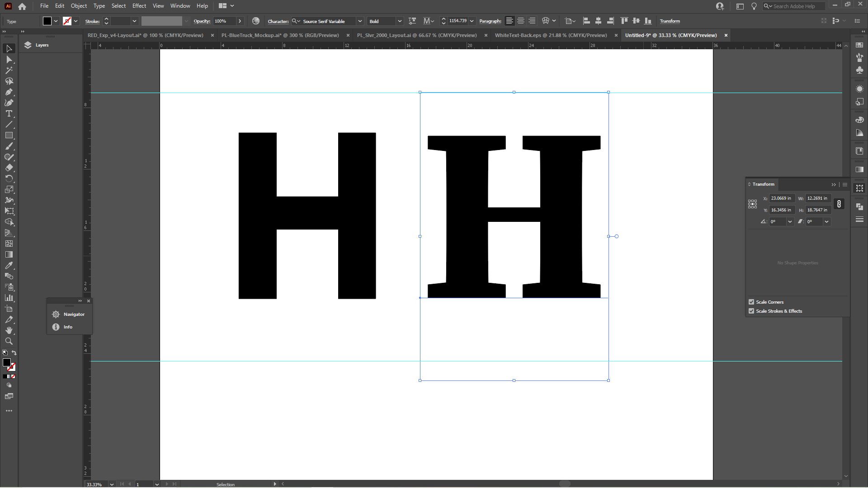
Task: Select the Magic Wand tool
Action: click(9, 70)
